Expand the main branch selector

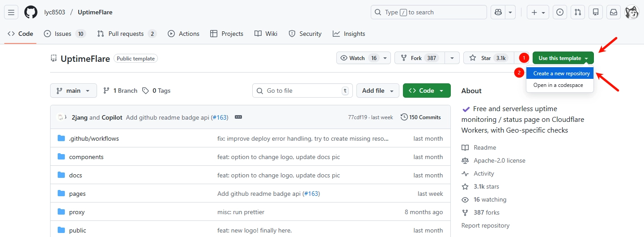(x=73, y=90)
